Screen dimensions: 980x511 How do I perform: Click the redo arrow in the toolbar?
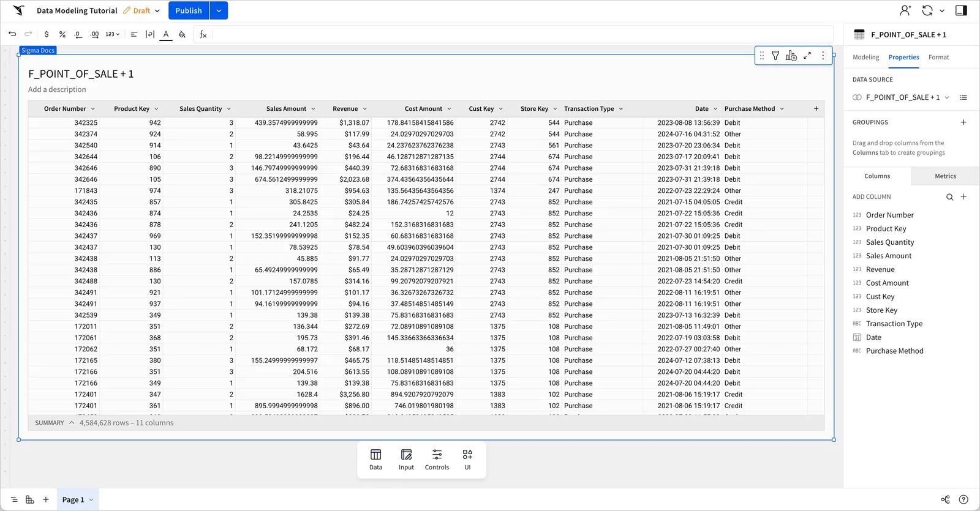pyautogui.click(x=28, y=34)
